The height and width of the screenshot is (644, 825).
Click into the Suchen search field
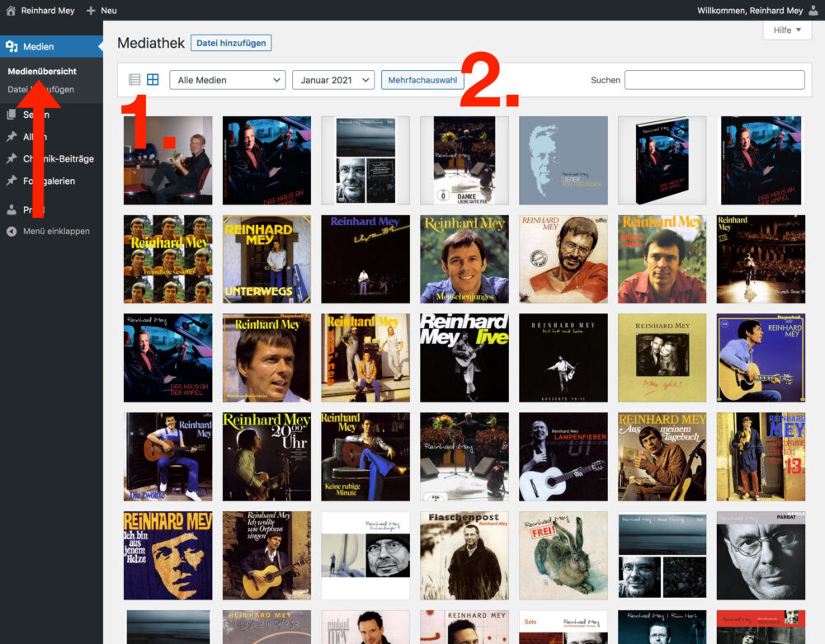714,80
